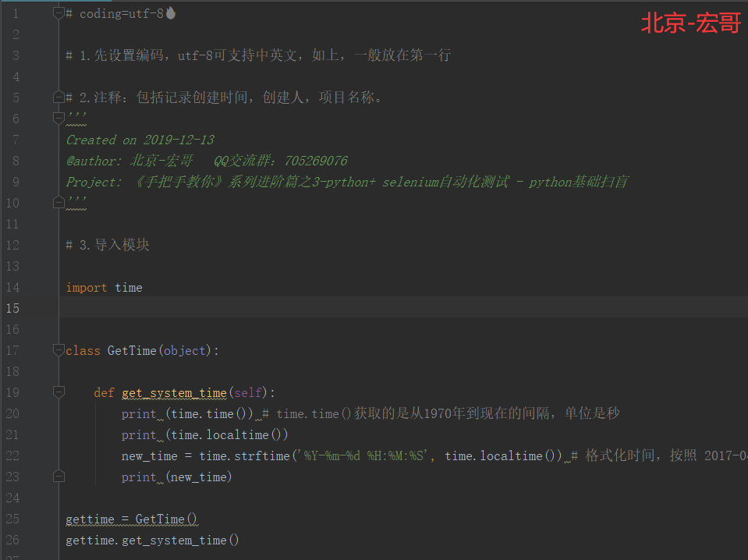The width and height of the screenshot is (748, 560).
Task: Collapse the fold marker on line 1
Action: point(58,12)
